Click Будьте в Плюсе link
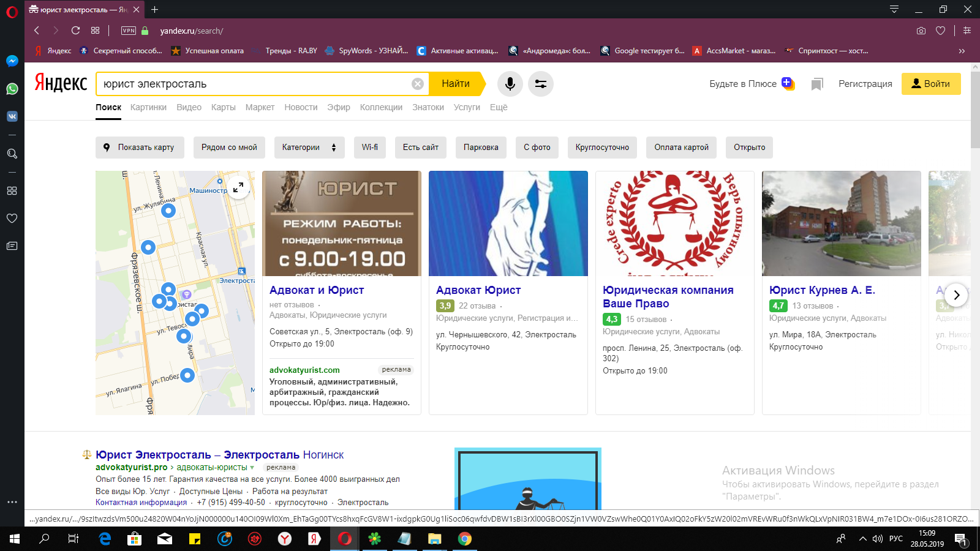The width and height of the screenshot is (980, 551). (x=752, y=84)
